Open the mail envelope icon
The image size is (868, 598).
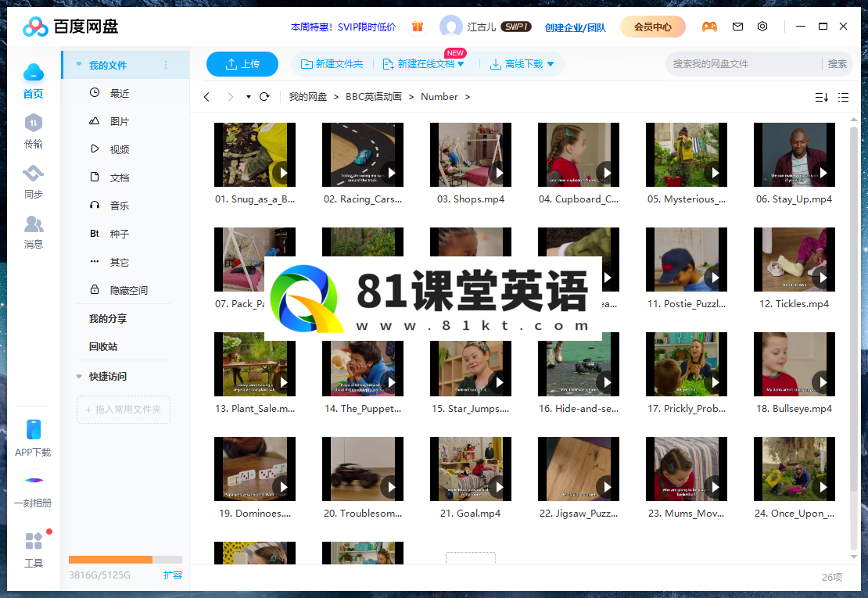tap(737, 27)
